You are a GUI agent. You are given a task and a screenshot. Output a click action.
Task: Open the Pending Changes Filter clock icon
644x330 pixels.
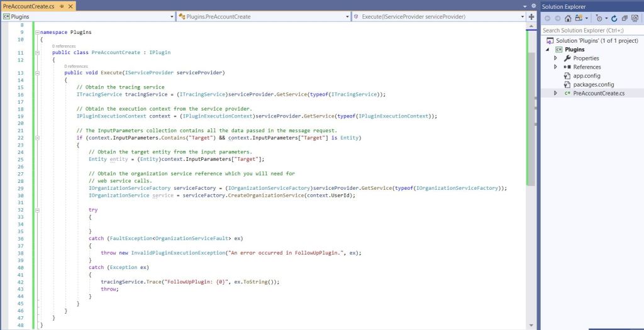pyautogui.click(x=598, y=18)
